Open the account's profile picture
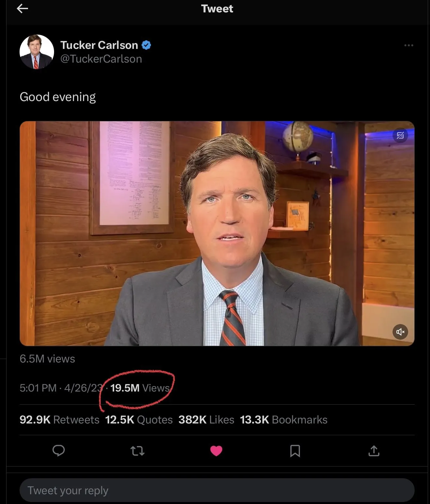 (37, 52)
